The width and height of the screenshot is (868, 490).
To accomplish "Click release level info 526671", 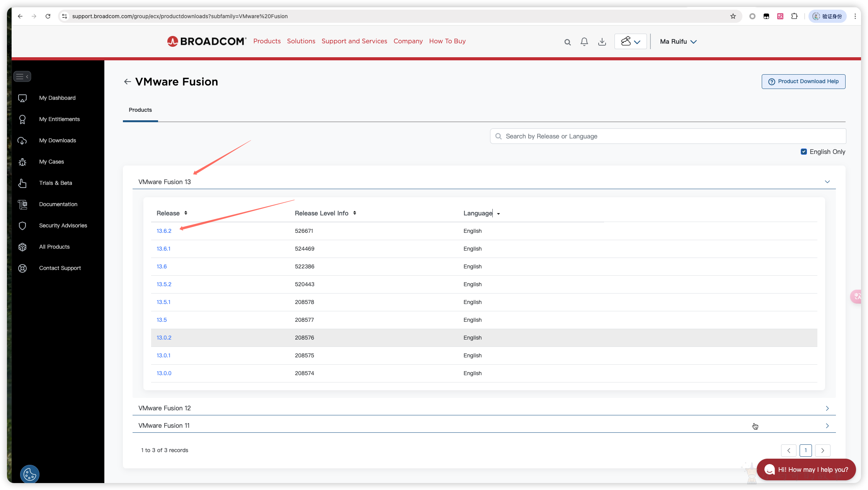I will pos(304,231).
